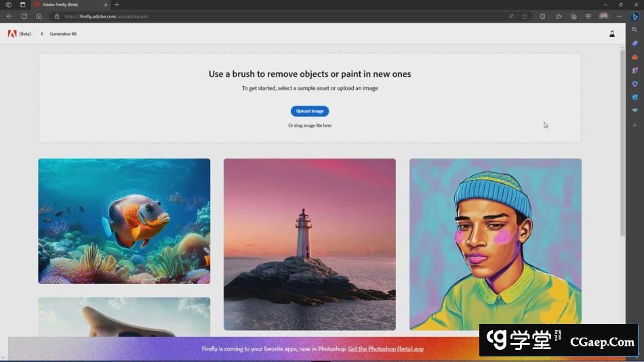Select the Adobe Firefly (Beta) tab

coord(68,5)
